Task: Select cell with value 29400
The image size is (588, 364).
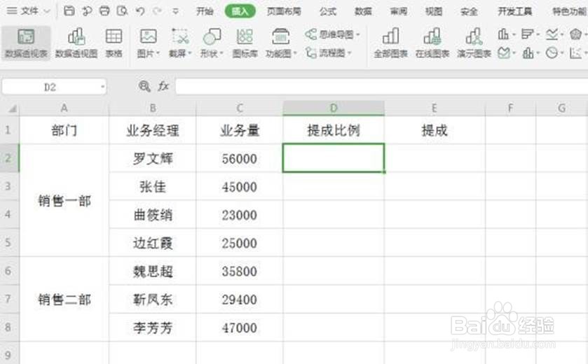Action: coord(240,299)
